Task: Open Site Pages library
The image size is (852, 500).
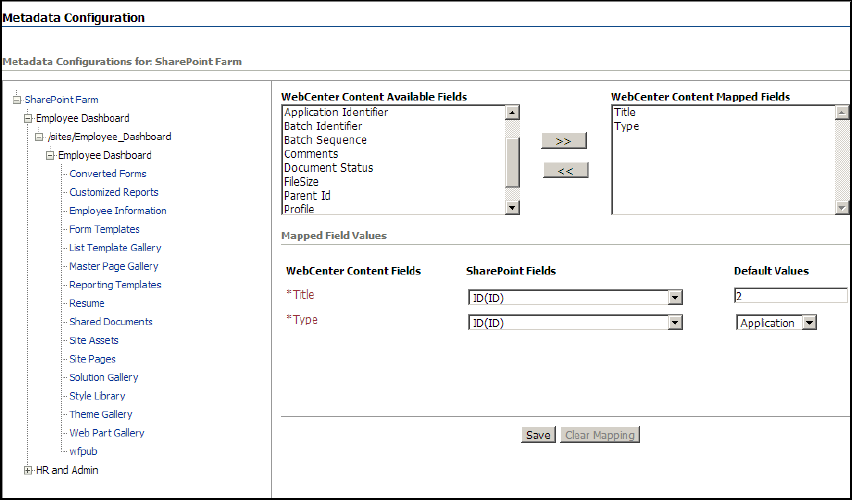Action: click(92, 359)
